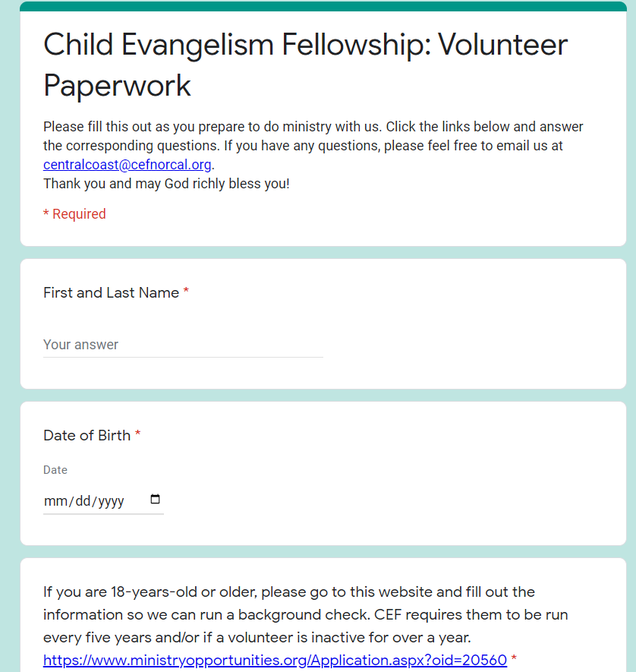The image size is (636, 672).
Task: Click the "Thank you and may God richly bless you!" line
Action: pyautogui.click(x=166, y=184)
